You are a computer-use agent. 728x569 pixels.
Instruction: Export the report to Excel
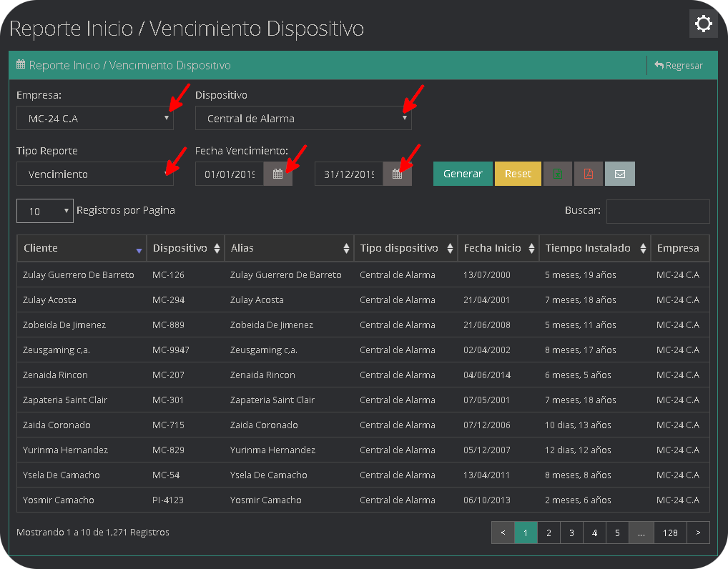(x=558, y=173)
